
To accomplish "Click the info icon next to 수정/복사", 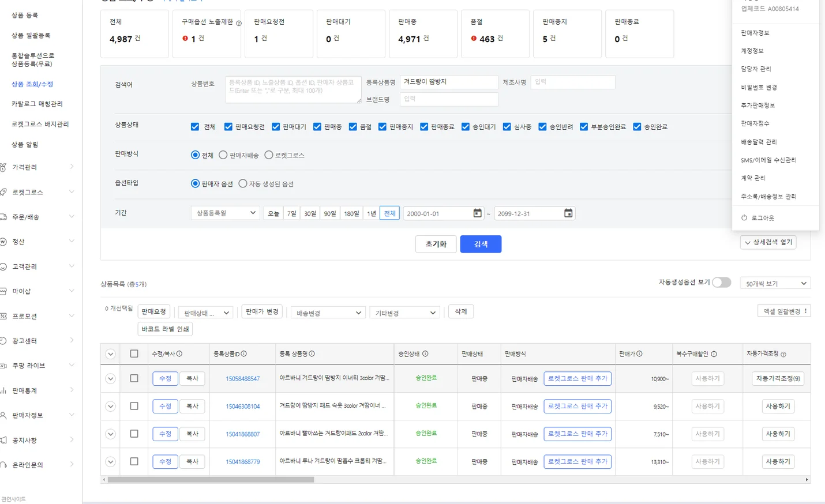I will (179, 353).
